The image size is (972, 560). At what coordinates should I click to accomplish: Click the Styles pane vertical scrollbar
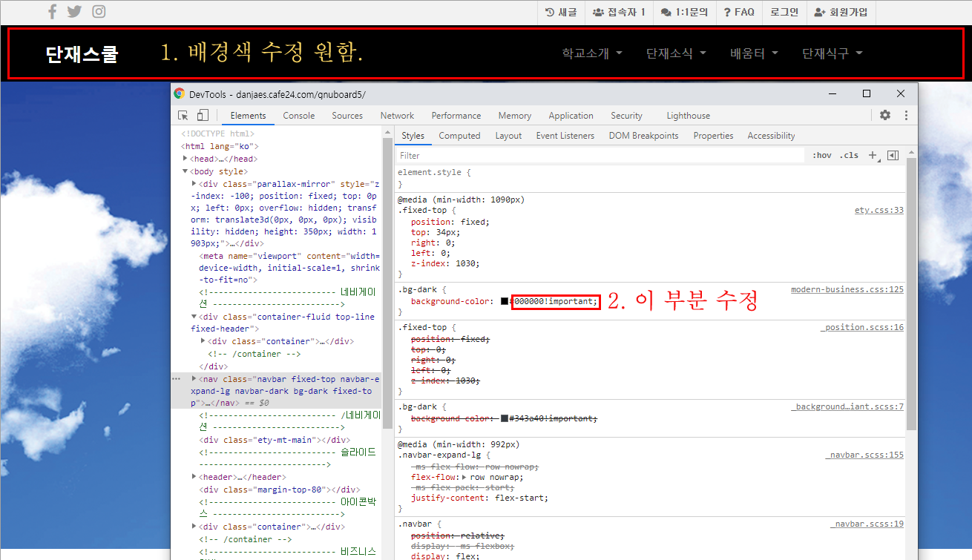[911, 293]
